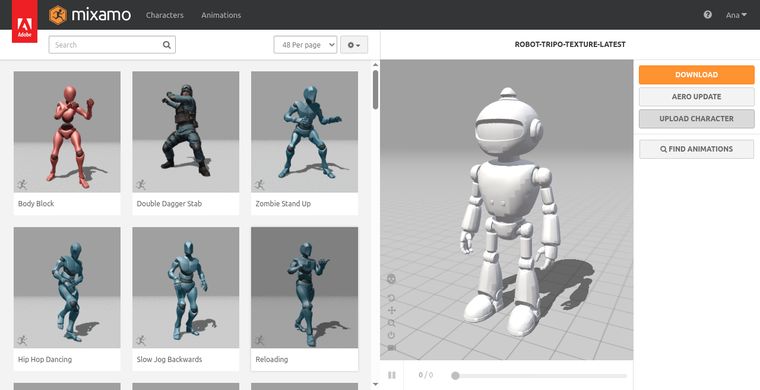Image resolution: width=760 pixels, height=390 pixels.
Task: Click running-figure icon on Body Block card
Action: click(x=22, y=185)
